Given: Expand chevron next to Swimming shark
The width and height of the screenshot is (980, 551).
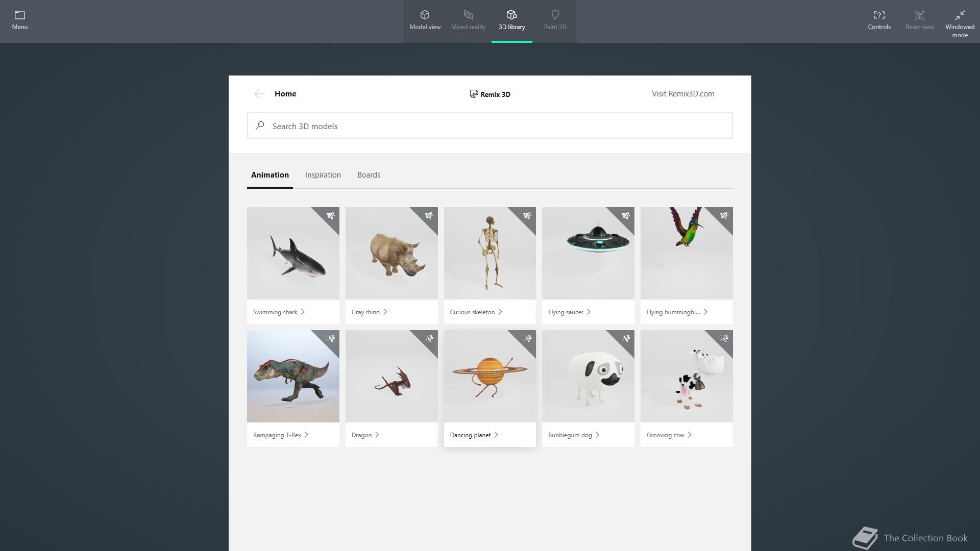Looking at the screenshot, I should pyautogui.click(x=303, y=312).
